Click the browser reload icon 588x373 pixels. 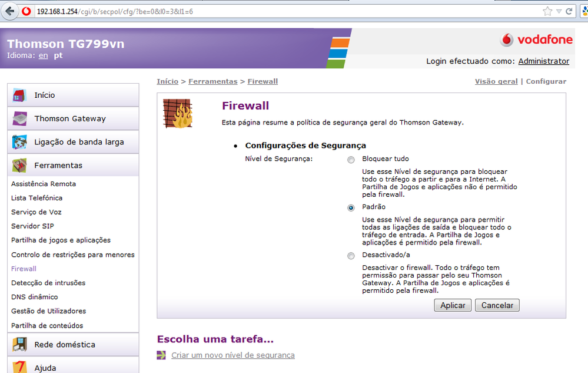569,11
